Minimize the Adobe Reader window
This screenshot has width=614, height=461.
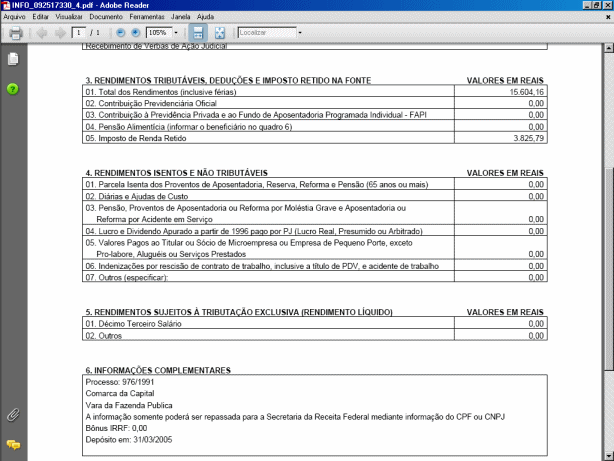(x=587, y=5)
